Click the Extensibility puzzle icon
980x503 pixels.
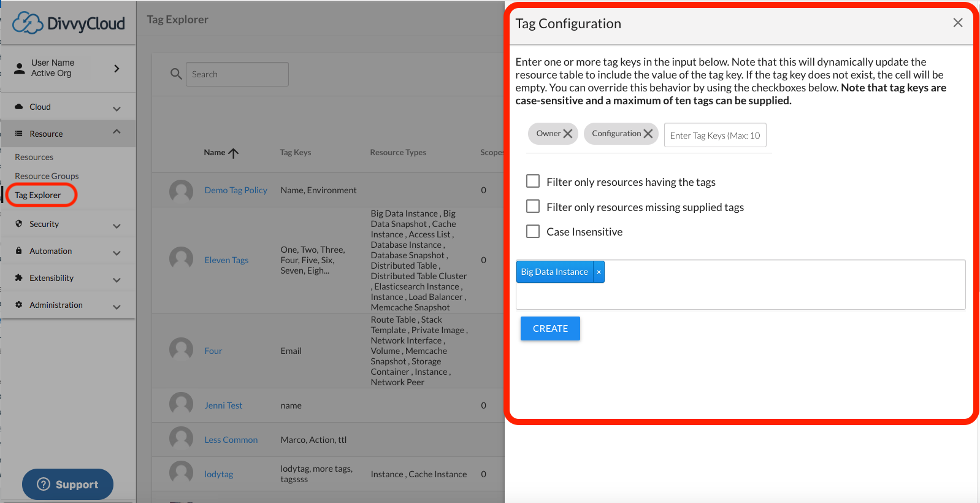(x=18, y=278)
